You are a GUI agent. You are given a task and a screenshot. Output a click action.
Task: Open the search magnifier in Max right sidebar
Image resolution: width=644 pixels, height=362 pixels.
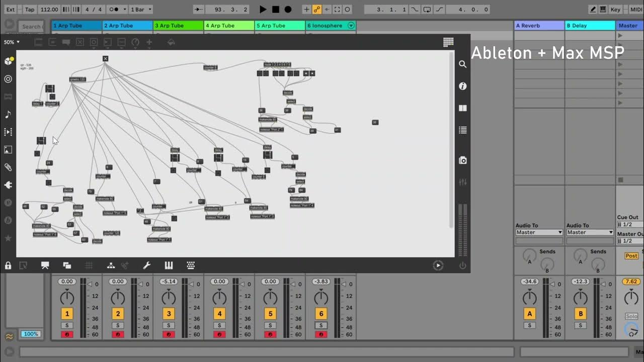[x=462, y=64]
